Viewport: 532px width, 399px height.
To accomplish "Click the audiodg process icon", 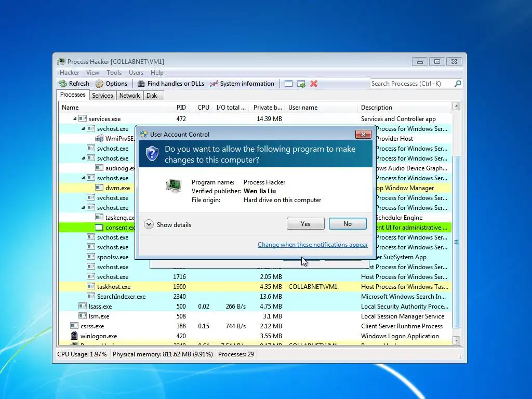I will click(99, 168).
